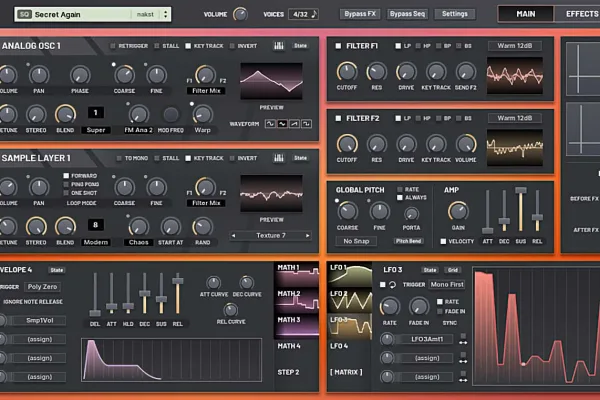Toggle Retrigger in Analog Osc 1

(x=112, y=46)
